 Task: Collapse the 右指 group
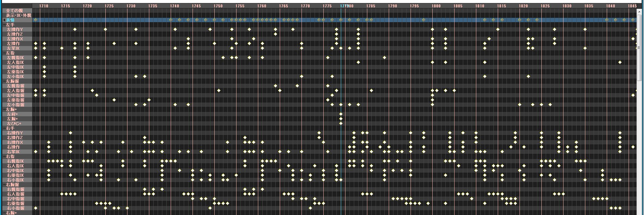(x=4, y=157)
